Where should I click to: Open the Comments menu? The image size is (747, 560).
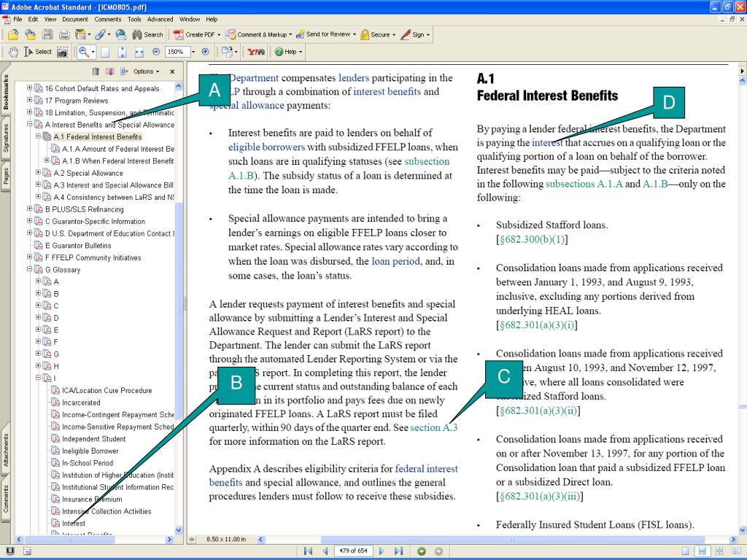click(108, 20)
